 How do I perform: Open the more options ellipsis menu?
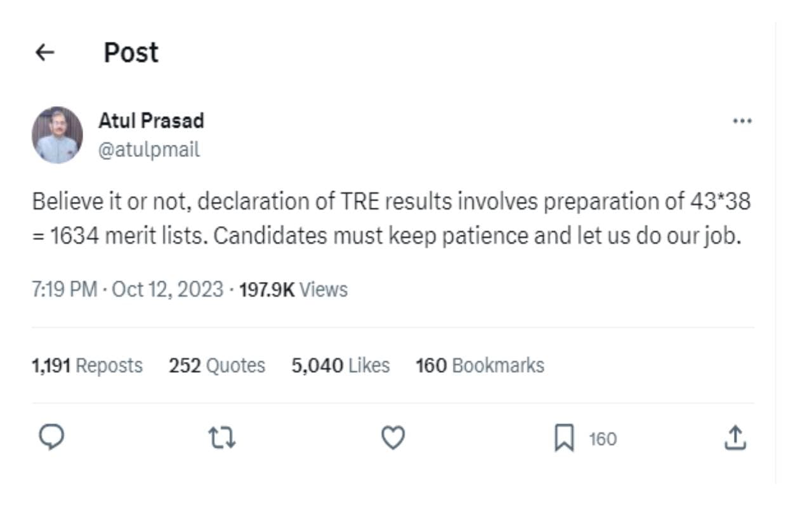[x=742, y=121]
